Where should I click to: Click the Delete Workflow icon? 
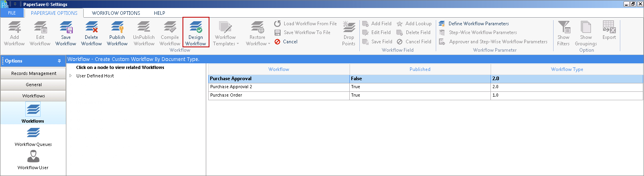[92, 33]
